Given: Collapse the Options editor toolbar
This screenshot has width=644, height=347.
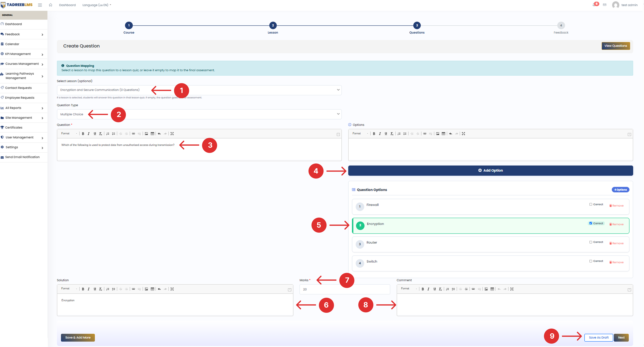Looking at the screenshot, I should pos(629,134).
